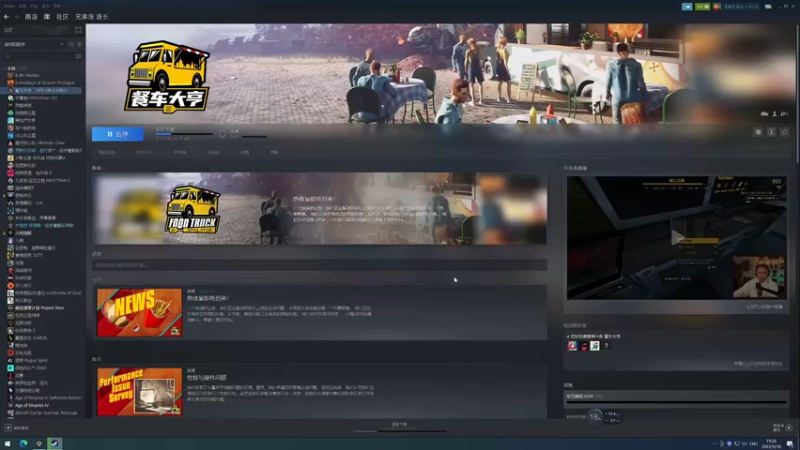Click the add game plus icon
800x450 pixels.
pos(8,428)
